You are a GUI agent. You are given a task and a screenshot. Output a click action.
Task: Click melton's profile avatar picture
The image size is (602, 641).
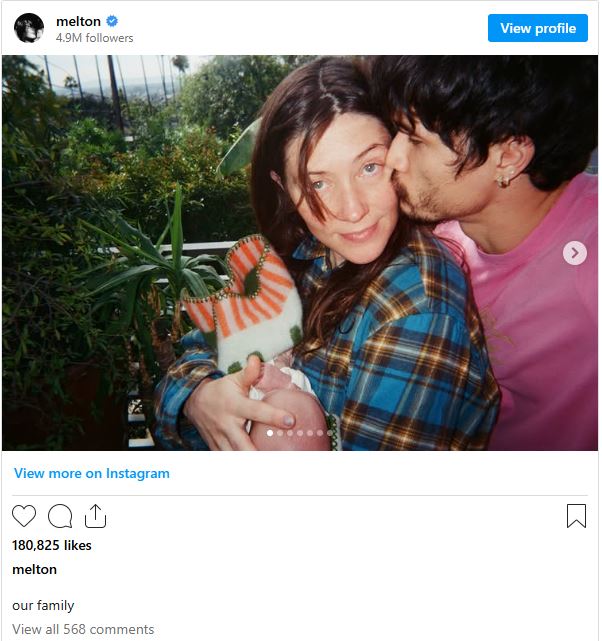(29, 28)
